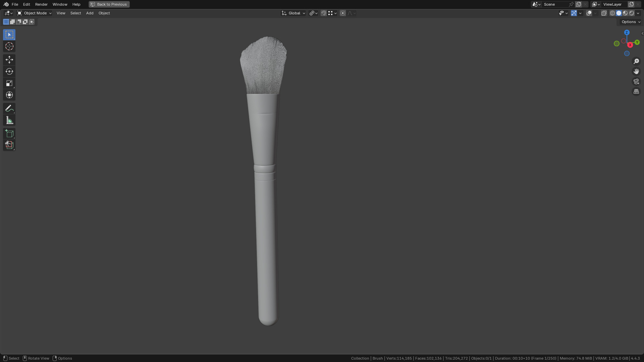The width and height of the screenshot is (644, 362).
Task: Switch to solid shading
Action: click(x=619, y=13)
